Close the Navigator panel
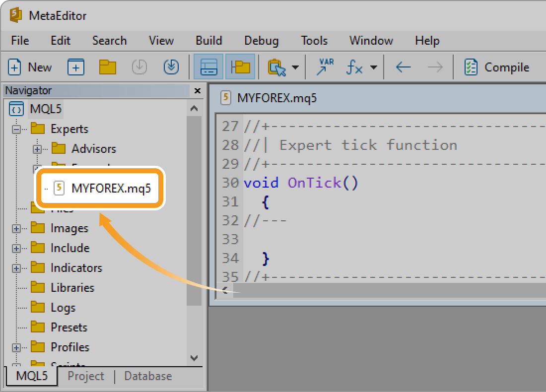This screenshot has height=392, width=546. coord(197,91)
